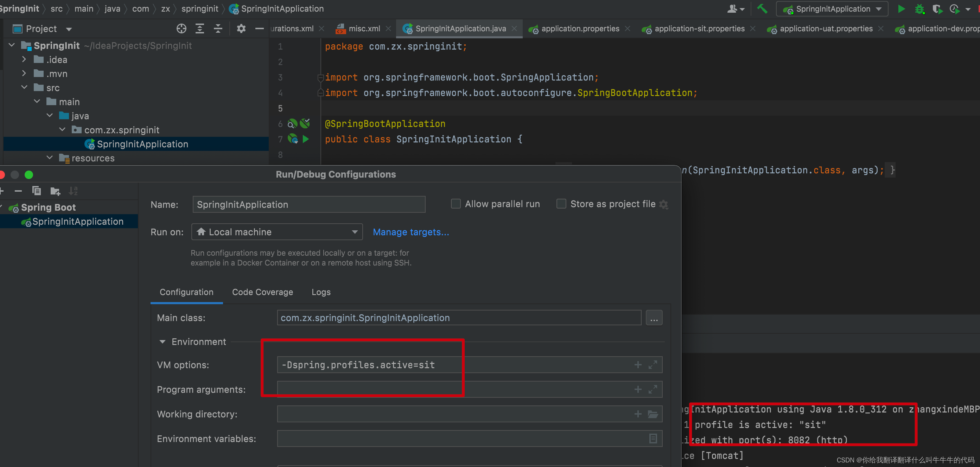Check Store as project file
Viewport: 980px width, 467px height.
coord(561,204)
